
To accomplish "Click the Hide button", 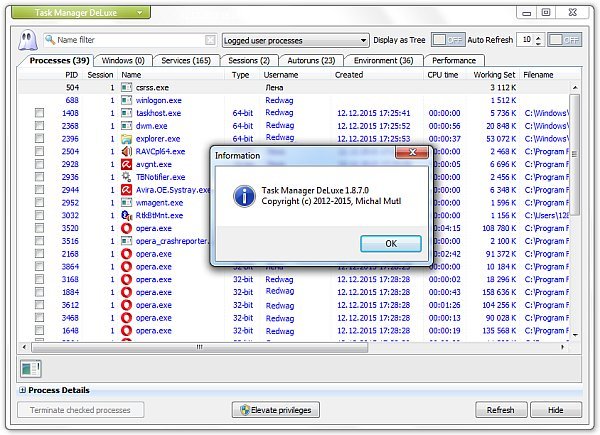I will point(556,410).
